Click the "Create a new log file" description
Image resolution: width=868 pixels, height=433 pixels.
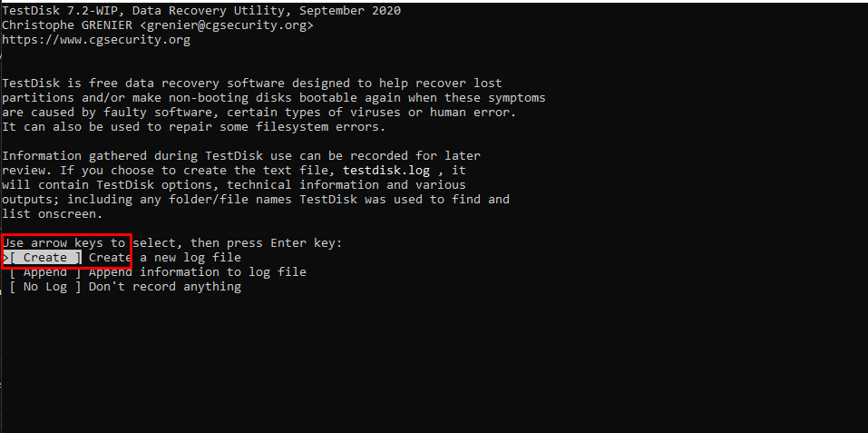(165, 258)
